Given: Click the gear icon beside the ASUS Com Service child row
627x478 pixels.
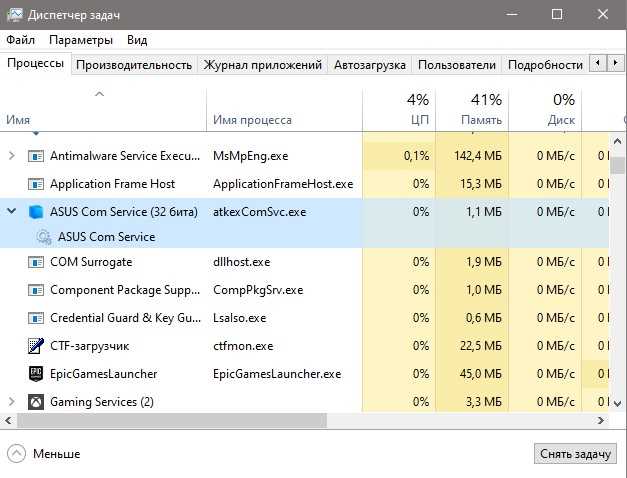Looking at the screenshot, I should (x=44, y=237).
